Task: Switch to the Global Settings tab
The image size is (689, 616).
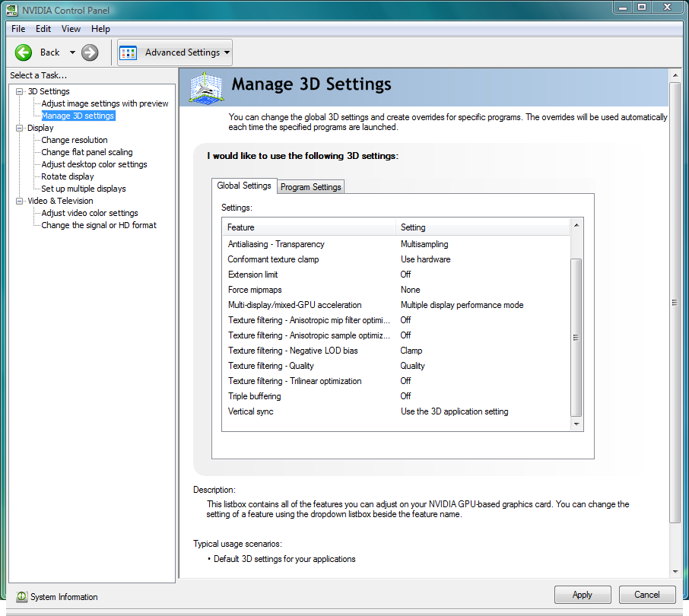Action: click(x=244, y=186)
